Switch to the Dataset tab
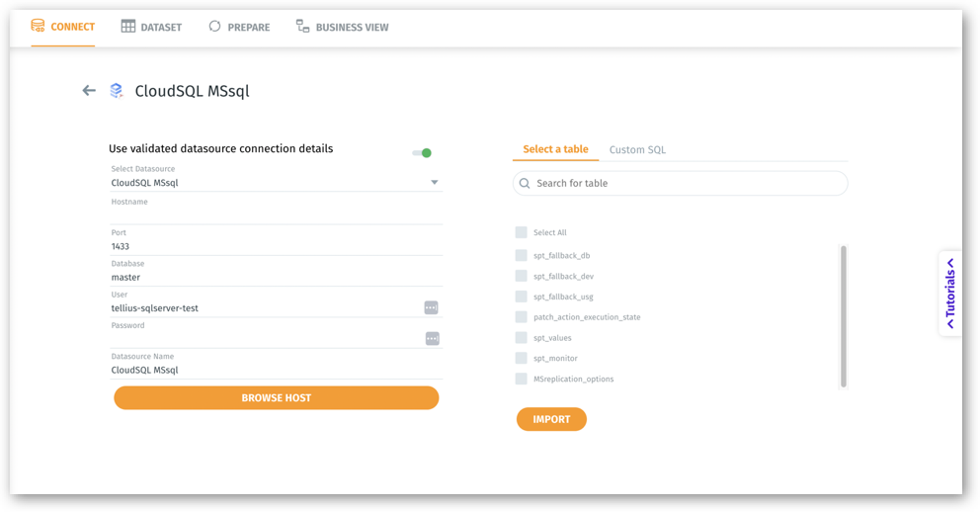This screenshot has height=512, width=980. tap(151, 27)
